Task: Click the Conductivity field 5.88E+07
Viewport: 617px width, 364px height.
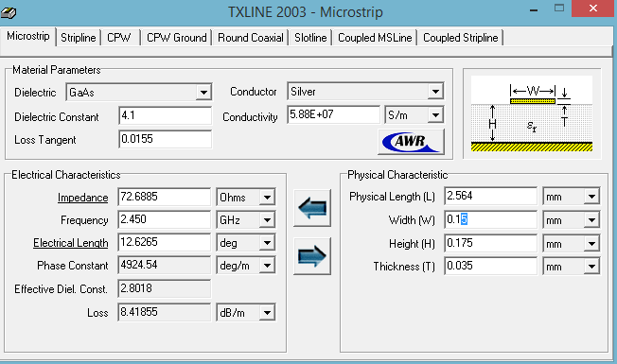Action: [333, 114]
